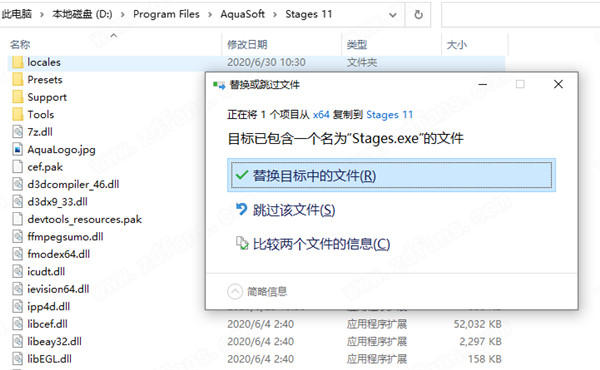Click the locales folder icon
Screen dimensions: 600x370
tap(17, 62)
